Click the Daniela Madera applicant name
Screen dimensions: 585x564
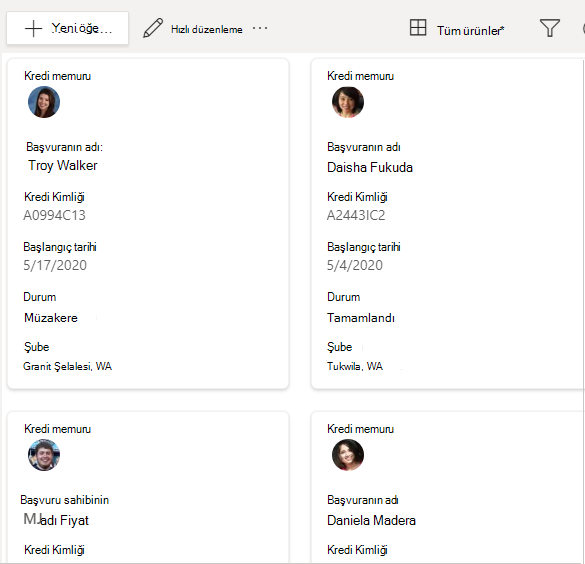(x=371, y=520)
